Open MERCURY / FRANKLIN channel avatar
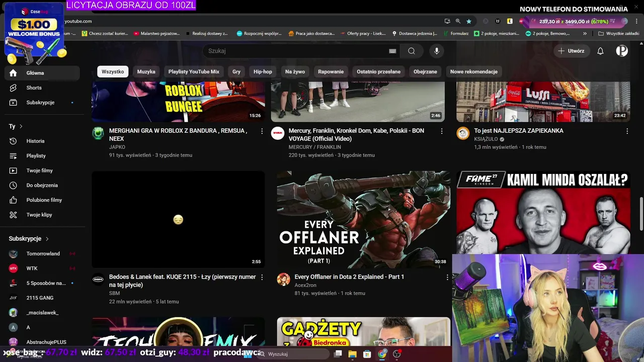 pos(278,133)
